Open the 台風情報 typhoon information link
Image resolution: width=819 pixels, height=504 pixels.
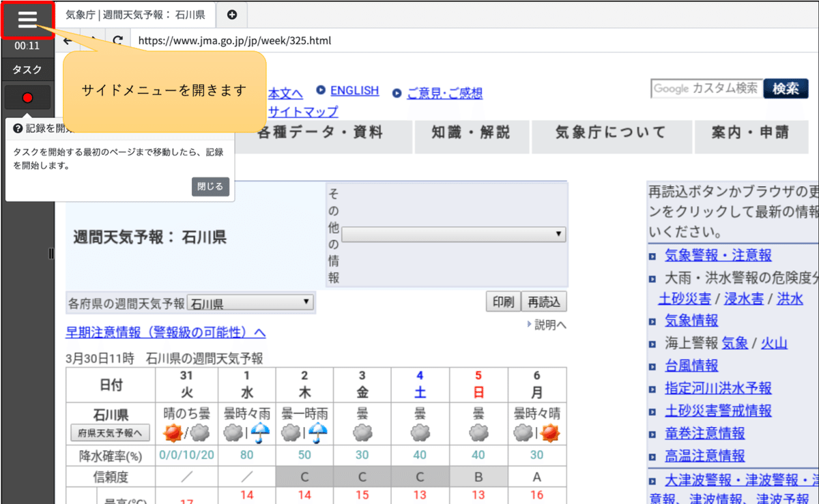691,366
